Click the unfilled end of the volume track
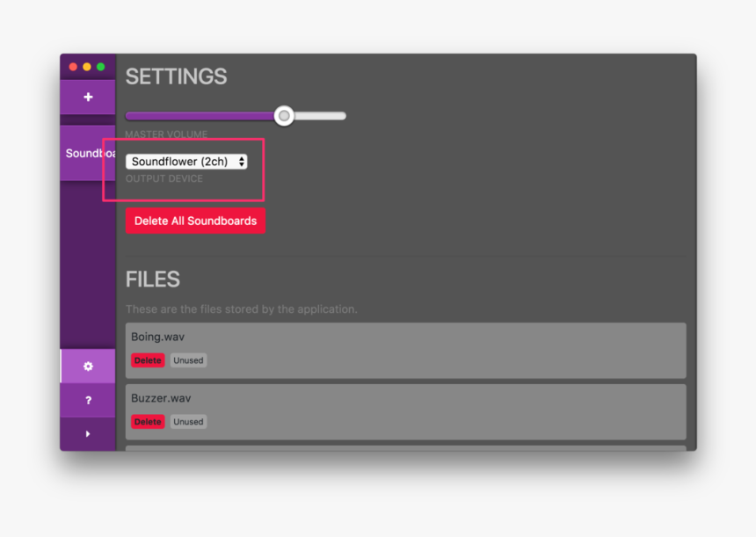Image resolution: width=756 pixels, height=537 pixels. 321,116
